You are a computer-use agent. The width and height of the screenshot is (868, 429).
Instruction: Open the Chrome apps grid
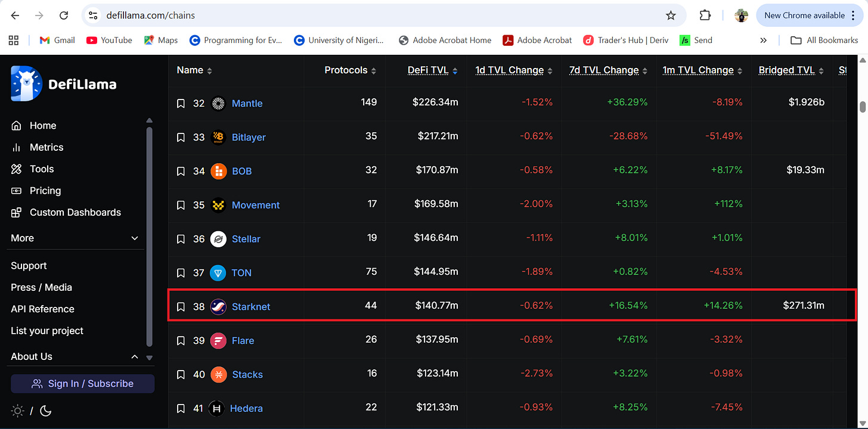pyautogui.click(x=14, y=41)
